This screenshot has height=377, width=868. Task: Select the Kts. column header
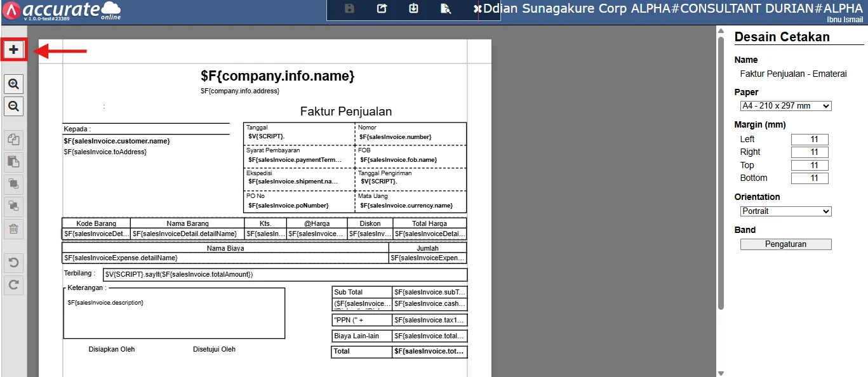click(x=265, y=223)
